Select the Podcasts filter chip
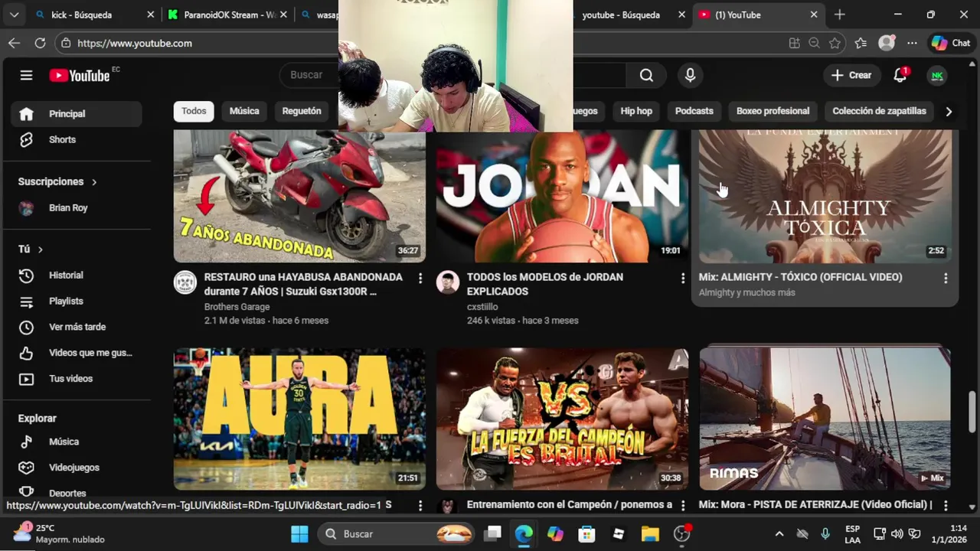Viewport: 980px width, 551px height. [694, 111]
